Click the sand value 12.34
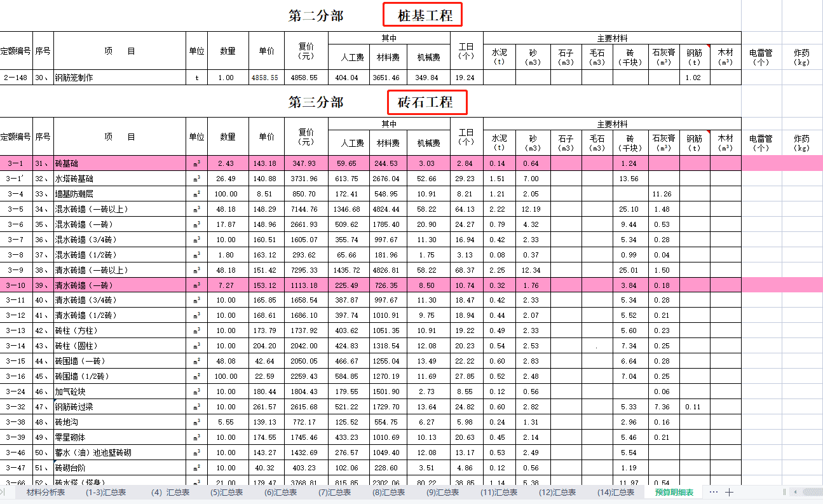Screen dimensions: 823x504 click(533, 270)
